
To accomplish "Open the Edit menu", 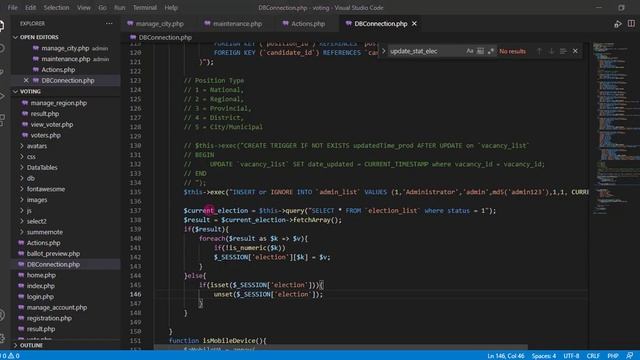I will pyautogui.click(x=31, y=7).
